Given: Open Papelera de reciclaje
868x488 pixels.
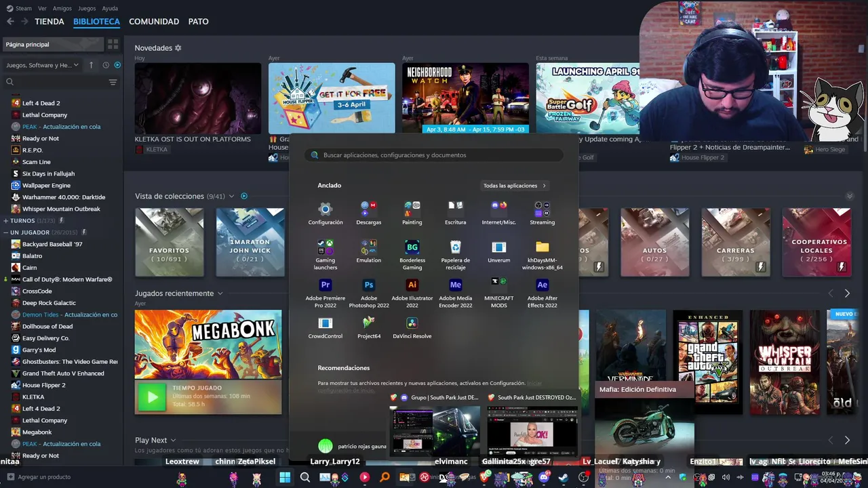Looking at the screenshot, I should click(456, 254).
